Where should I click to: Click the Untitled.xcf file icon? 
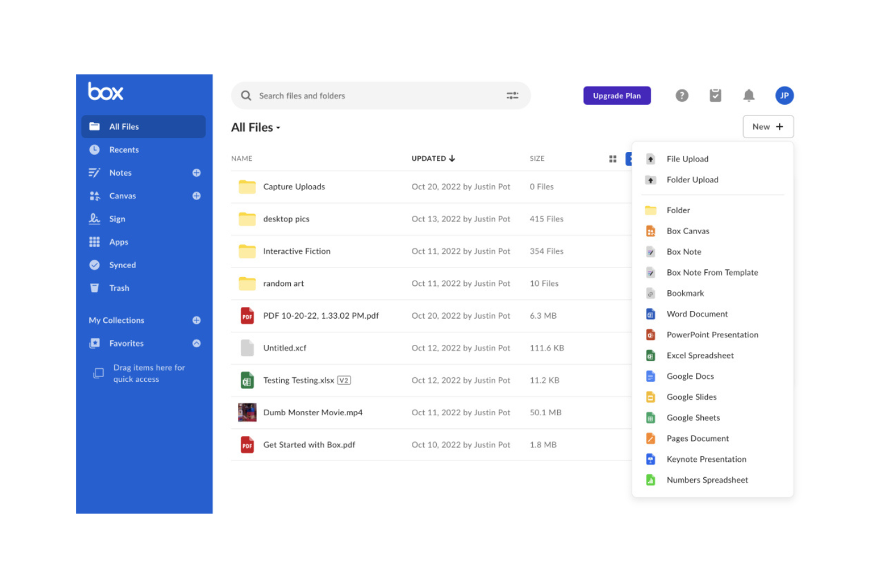247,348
